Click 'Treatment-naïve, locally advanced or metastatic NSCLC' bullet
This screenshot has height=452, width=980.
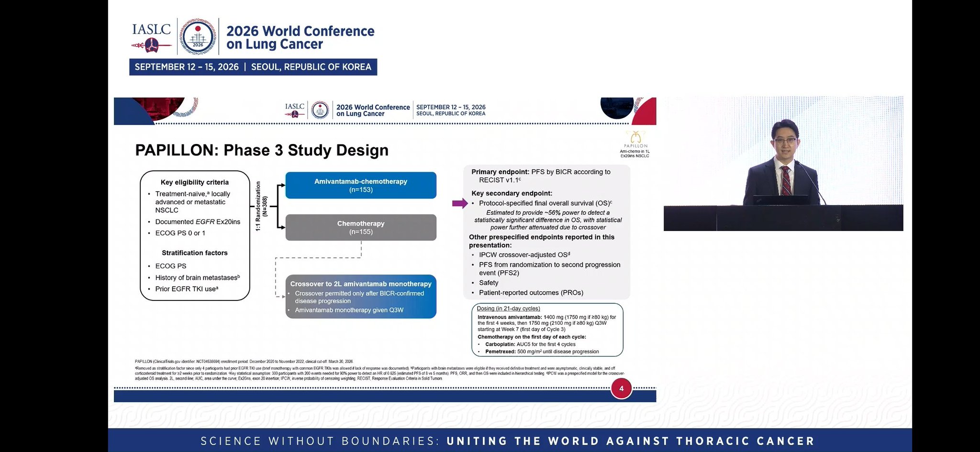[193, 202]
